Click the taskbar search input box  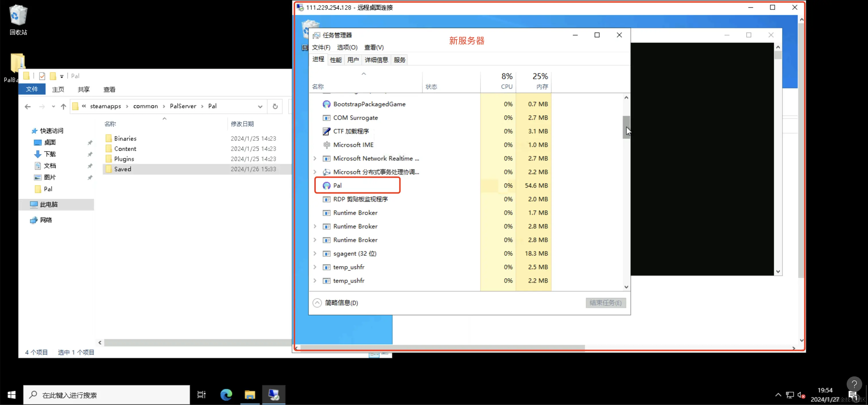106,395
